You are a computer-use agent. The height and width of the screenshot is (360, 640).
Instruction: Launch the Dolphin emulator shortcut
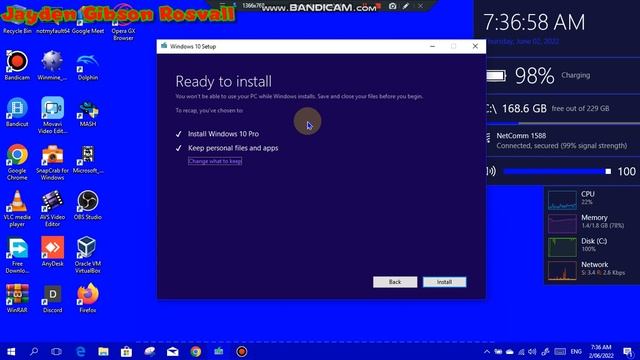point(87,65)
